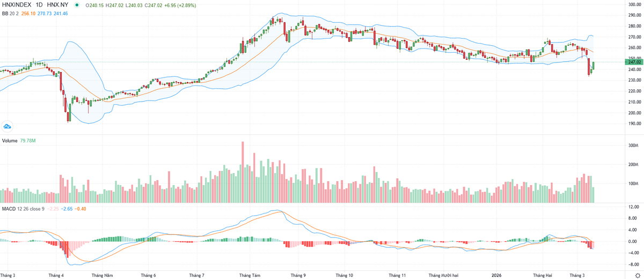Click Tháng Mười hai on the time axis
The width and height of the screenshot is (644, 279).
[x=445, y=275]
